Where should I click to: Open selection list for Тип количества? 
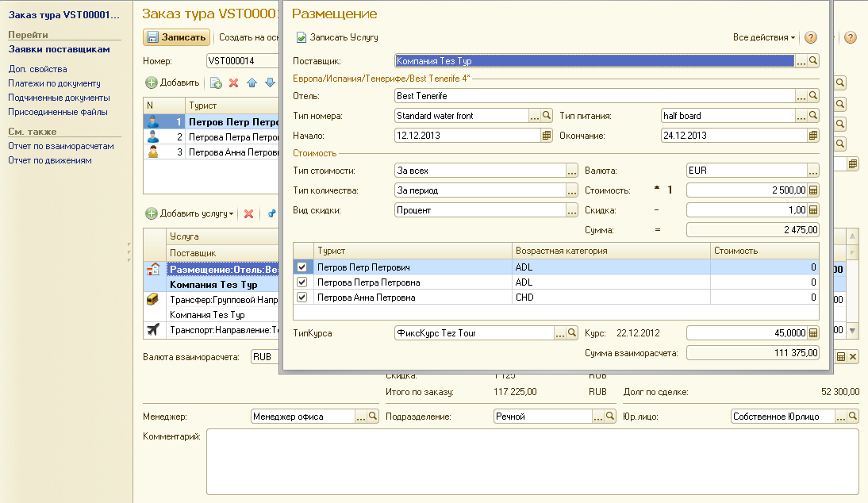click(x=572, y=191)
